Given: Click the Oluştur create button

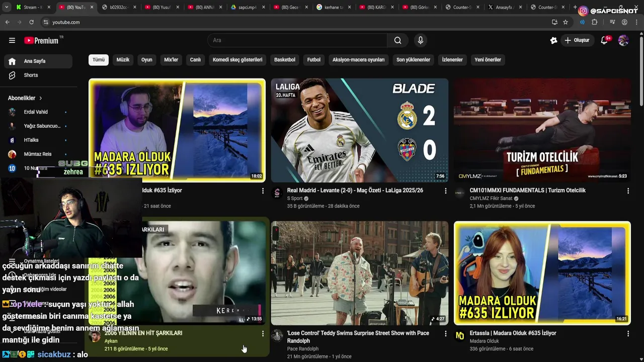Looking at the screenshot, I should pos(577,40).
